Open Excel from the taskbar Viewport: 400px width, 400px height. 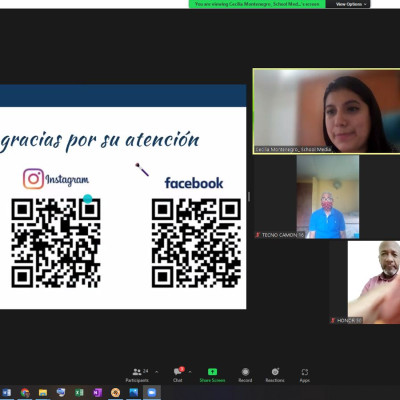click(79, 392)
